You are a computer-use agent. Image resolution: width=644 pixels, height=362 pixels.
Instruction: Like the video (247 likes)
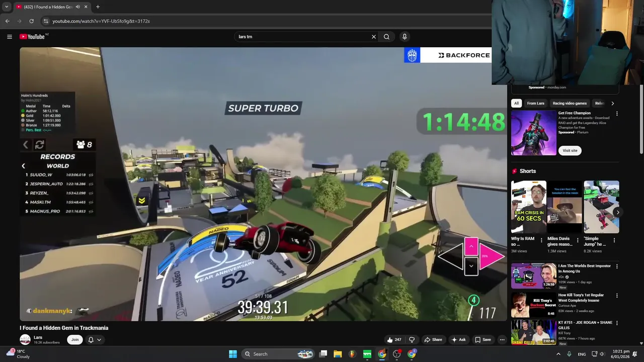pyautogui.click(x=394, y=340)
